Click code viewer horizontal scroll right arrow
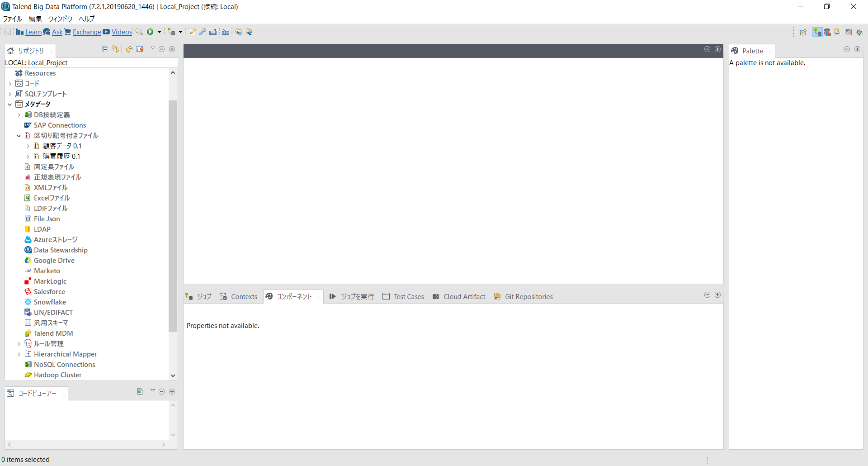 coord(164,445)
